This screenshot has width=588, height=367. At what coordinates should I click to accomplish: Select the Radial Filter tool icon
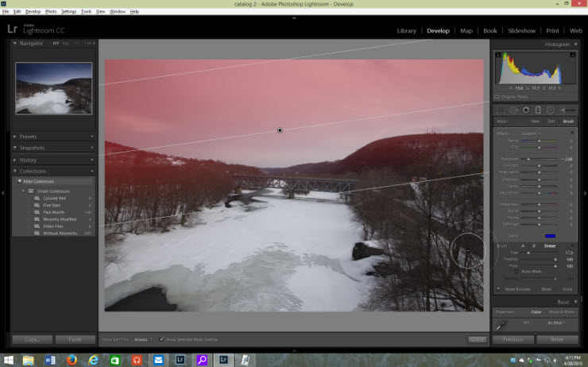pos(551,110)
